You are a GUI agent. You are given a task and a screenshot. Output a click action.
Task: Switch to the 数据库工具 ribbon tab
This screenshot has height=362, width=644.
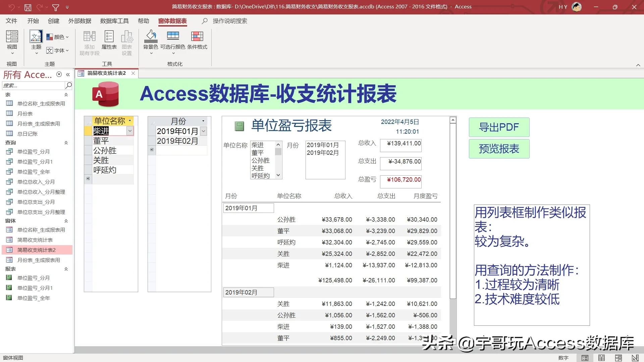pyautogui.click(x=114, y=21)
